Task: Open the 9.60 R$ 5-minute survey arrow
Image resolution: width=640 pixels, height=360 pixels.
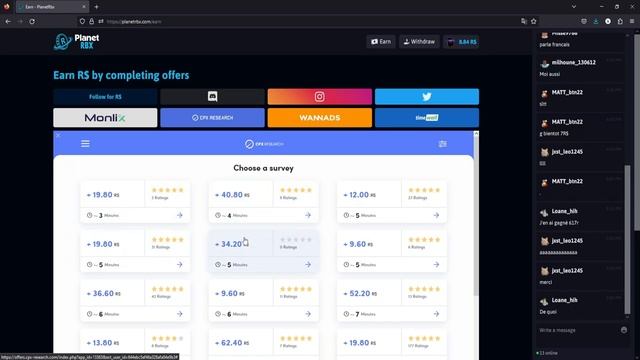Action: point(436,264)
